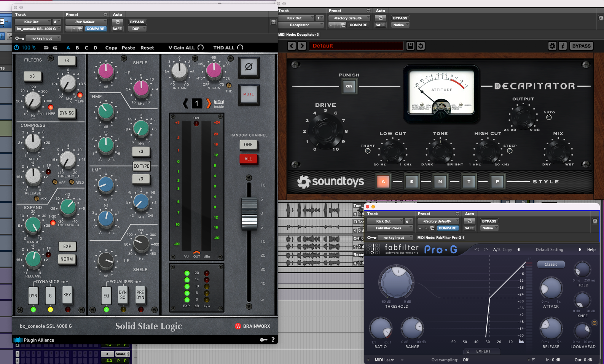Click Reset in bx_console toolbar
Image resolution: width=604 pixels, height=364 pixels.
click(147, 48)
